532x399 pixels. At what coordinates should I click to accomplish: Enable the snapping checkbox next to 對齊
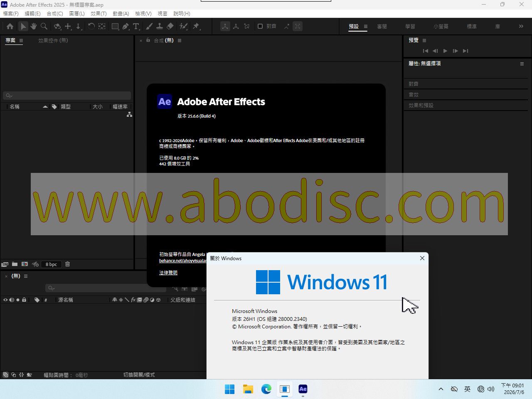[x=260, y=26]
